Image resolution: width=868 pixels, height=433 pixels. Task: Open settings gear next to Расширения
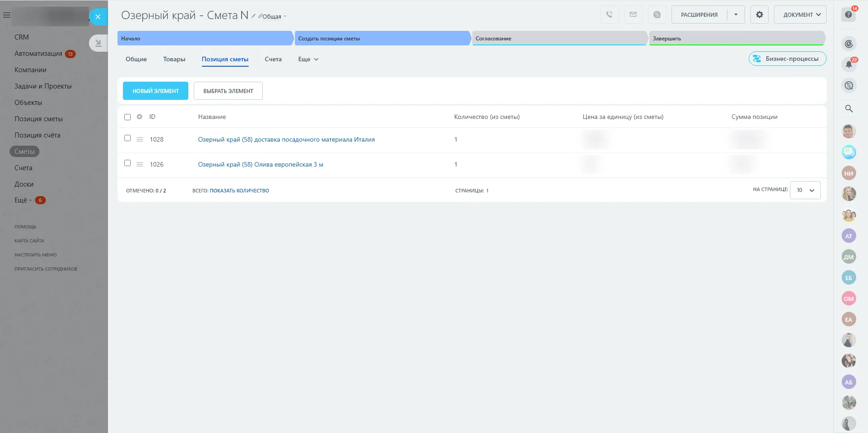tap(759, 15)
